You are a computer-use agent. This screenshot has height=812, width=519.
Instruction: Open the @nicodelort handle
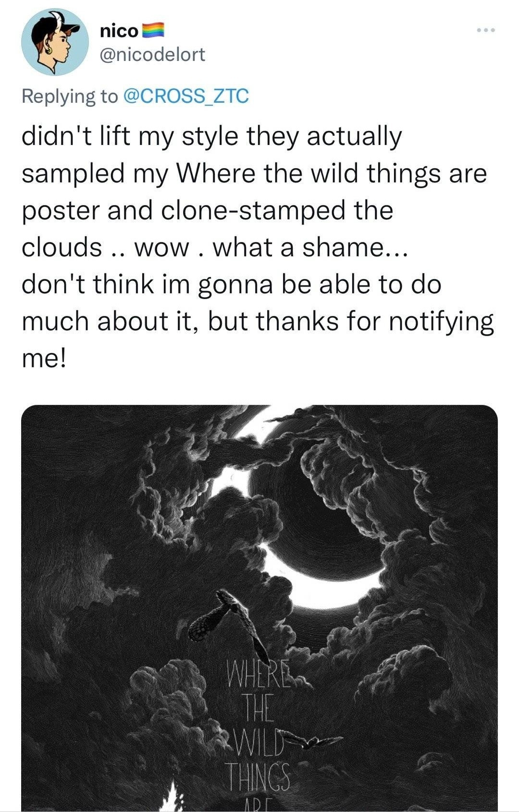pos(152,54)
